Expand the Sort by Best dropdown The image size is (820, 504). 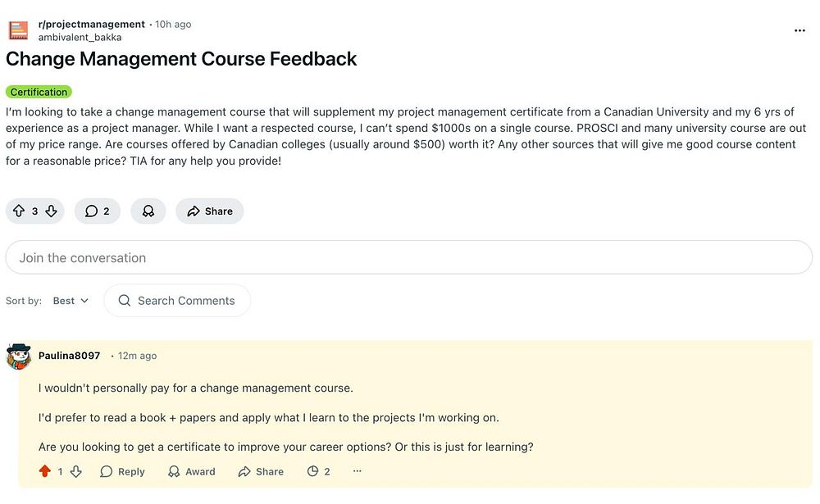click(x=71, y=301)
